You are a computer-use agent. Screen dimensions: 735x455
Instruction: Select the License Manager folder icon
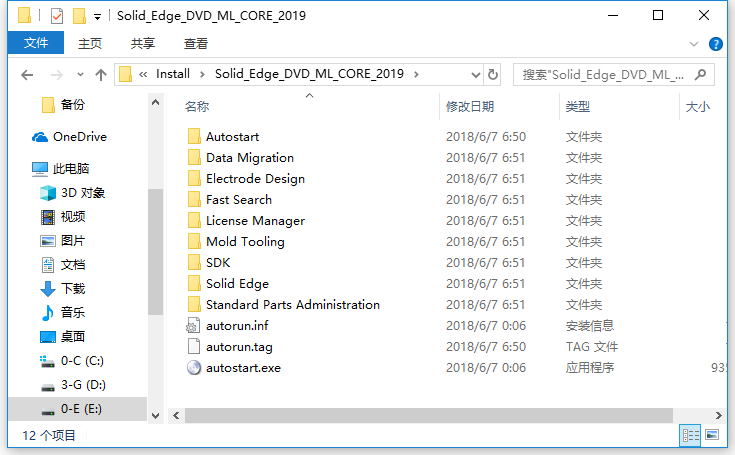[x=194, y=220]
